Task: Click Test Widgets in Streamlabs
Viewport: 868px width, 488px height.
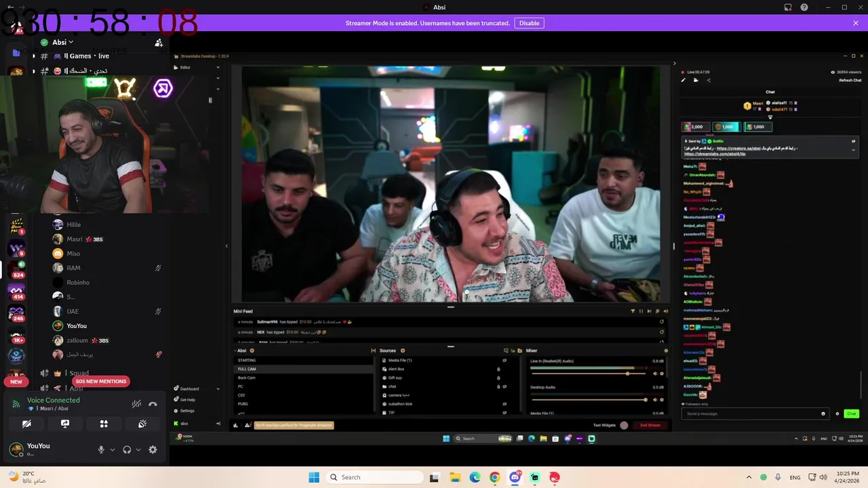Action: click(x=604, y=425)
